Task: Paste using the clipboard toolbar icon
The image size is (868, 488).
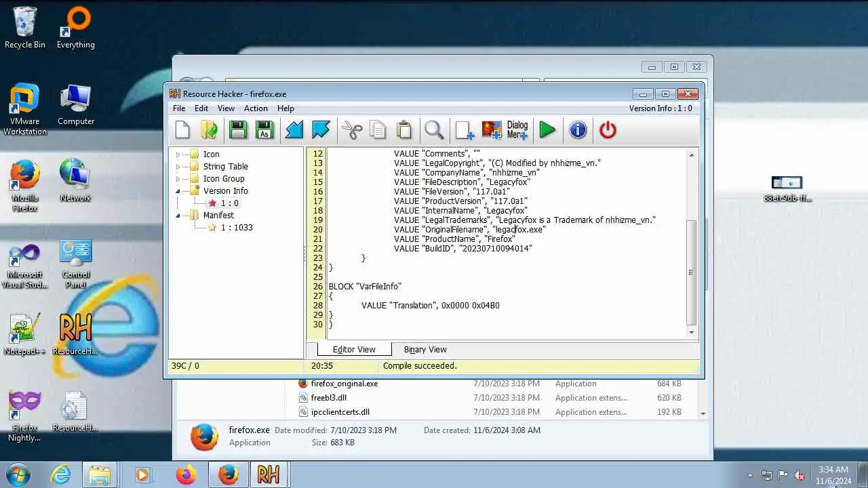Action: point(404,129)
